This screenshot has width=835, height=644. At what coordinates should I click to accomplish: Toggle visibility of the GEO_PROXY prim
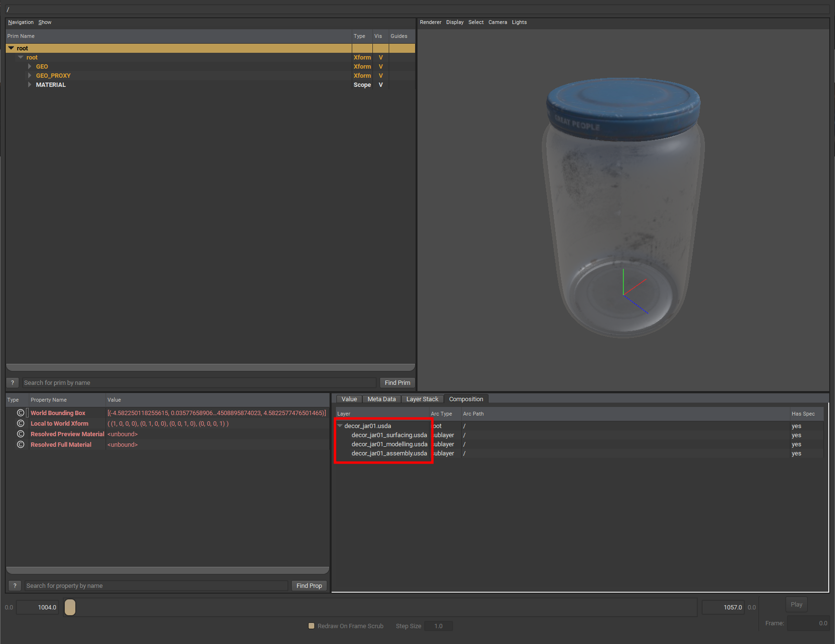[x=381, y=76]
